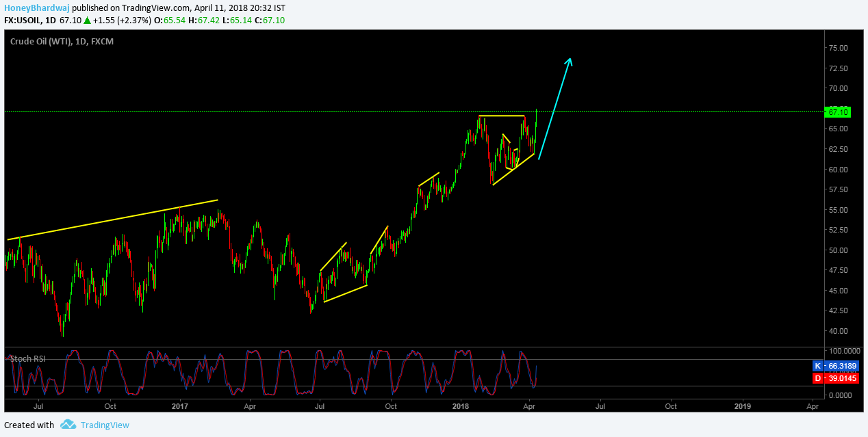
Task: Click the 47.50 price axis label
Action: (x=839, y=270)
